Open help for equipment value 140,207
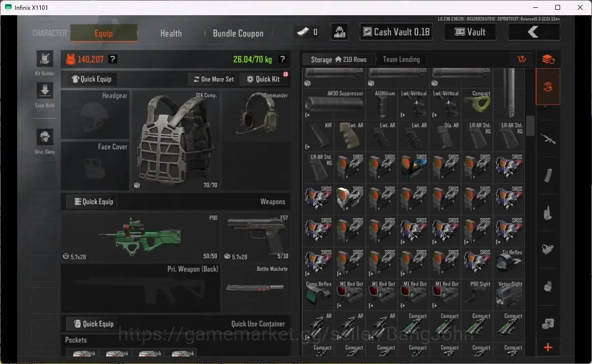This screenshot has width=592, height=364. 113,59
